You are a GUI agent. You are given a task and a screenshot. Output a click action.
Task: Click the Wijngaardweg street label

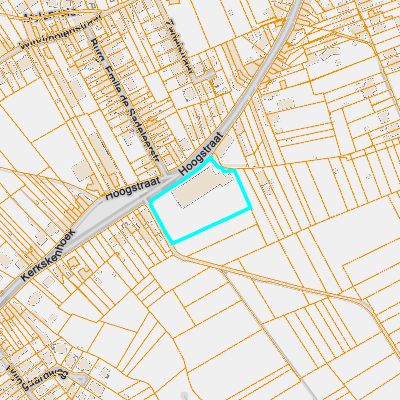point(37,378)
